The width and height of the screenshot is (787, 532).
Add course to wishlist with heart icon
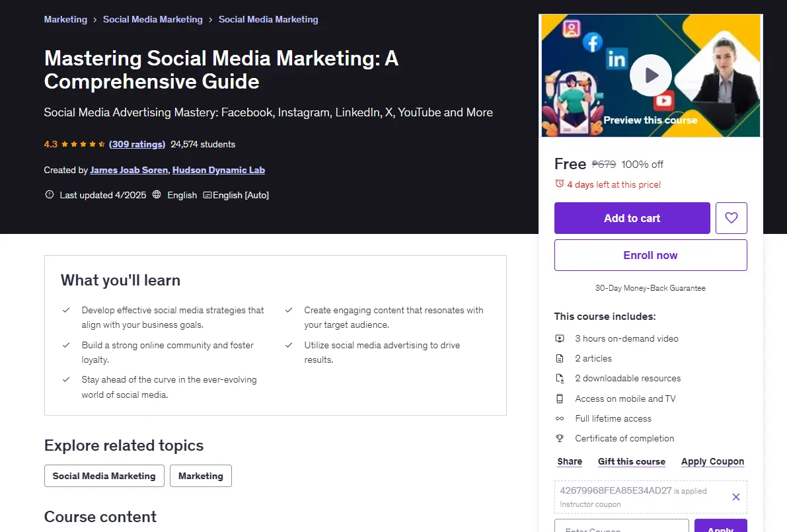731,218
